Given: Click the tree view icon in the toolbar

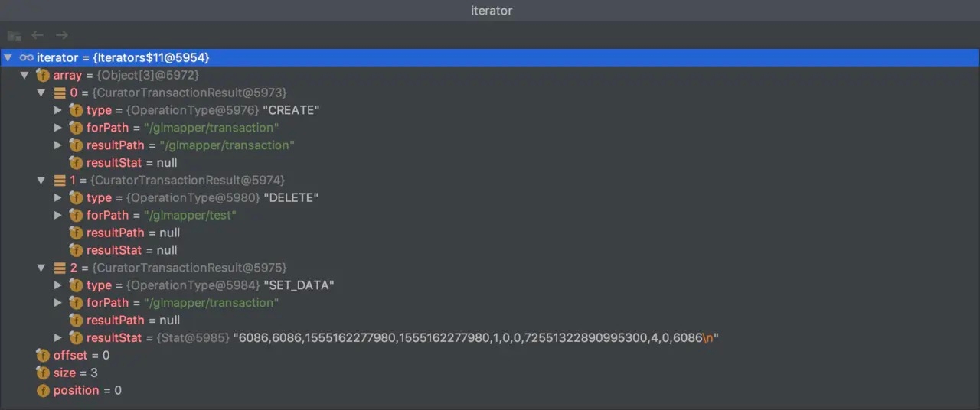Looking at the screenshot, I should (14, 35).
